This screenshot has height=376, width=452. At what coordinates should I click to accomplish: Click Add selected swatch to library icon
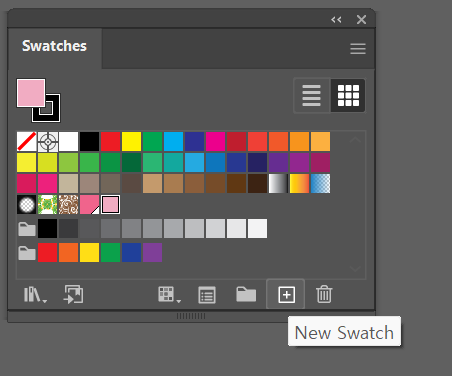73,294
